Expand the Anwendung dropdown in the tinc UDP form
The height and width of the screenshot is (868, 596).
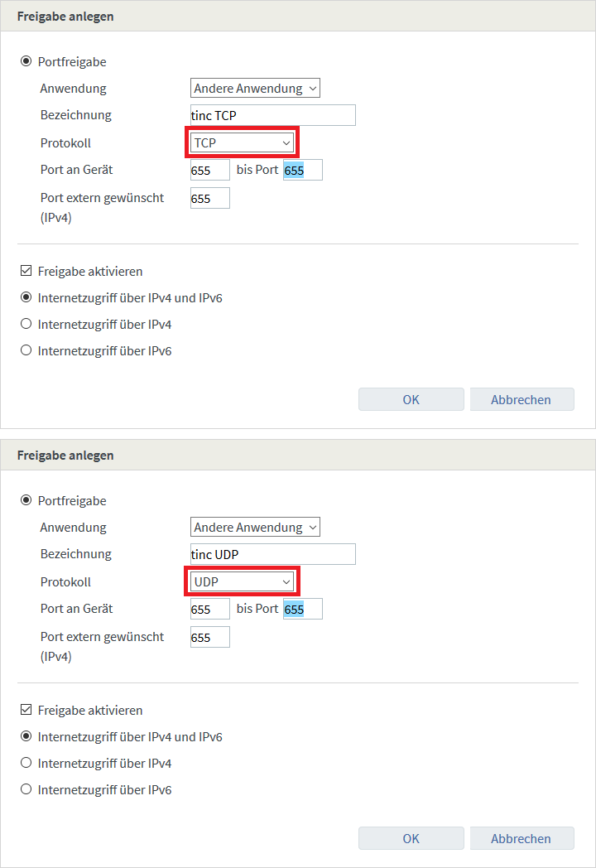click(x=255, y=527)
